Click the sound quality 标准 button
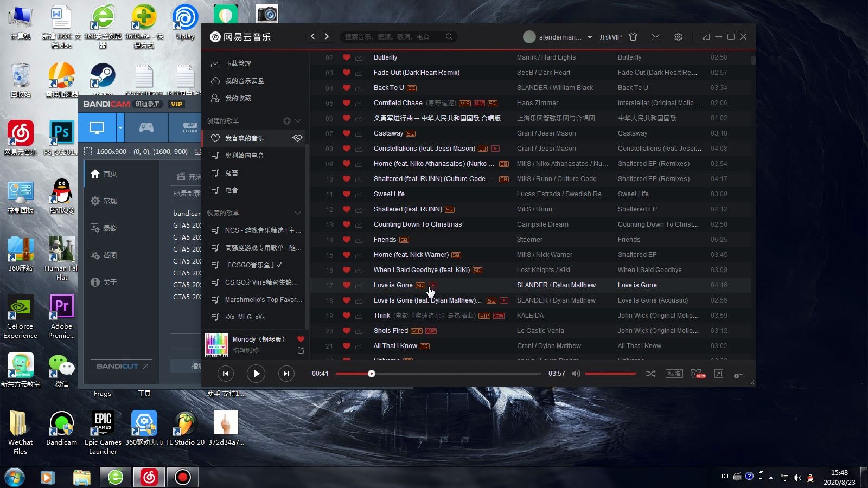 674,374
